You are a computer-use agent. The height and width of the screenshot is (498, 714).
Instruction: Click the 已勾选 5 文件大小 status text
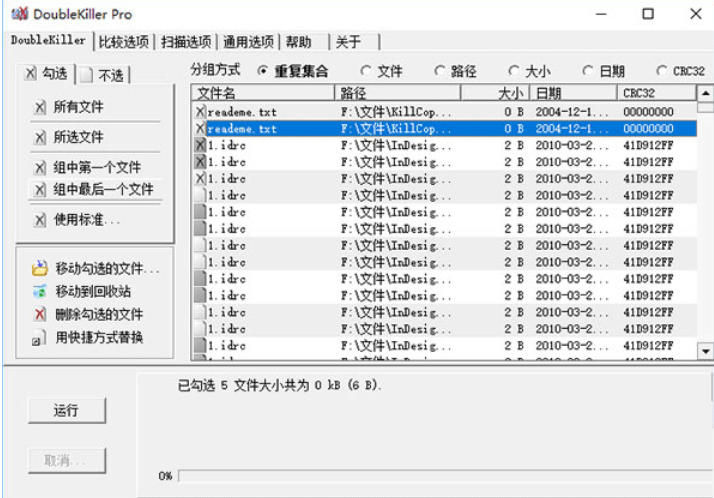[x=280, y=386]
